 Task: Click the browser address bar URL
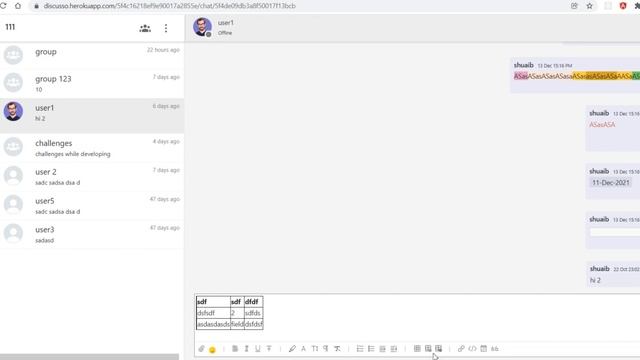click(169, 6)
